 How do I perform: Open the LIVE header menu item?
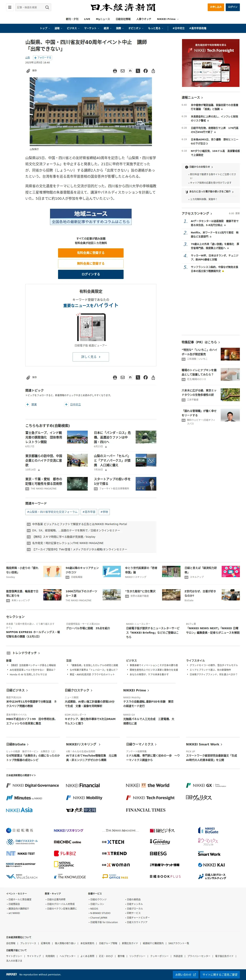coord(87,19)
